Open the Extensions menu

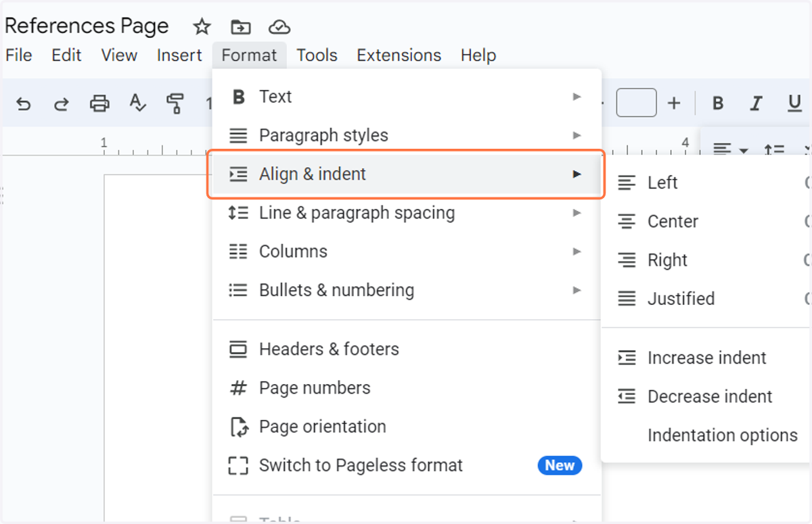coord(399,55)
